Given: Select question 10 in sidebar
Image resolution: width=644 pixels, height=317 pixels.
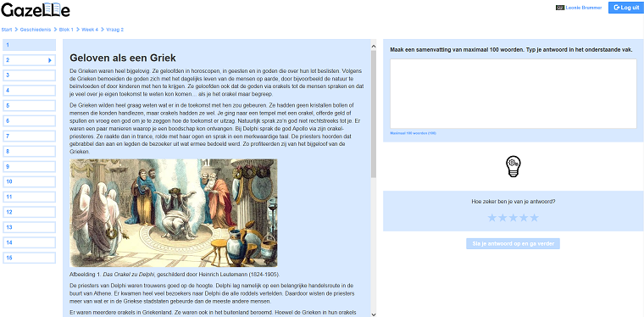Looking at the screenshot, I should click(x=29, y=182).
